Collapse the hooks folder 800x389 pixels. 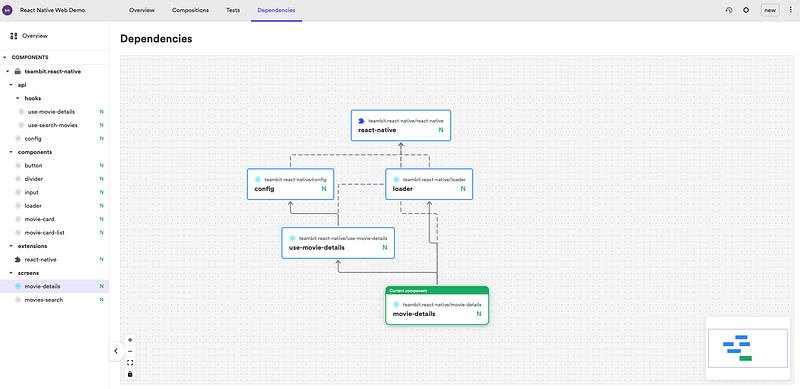(17, 98)
